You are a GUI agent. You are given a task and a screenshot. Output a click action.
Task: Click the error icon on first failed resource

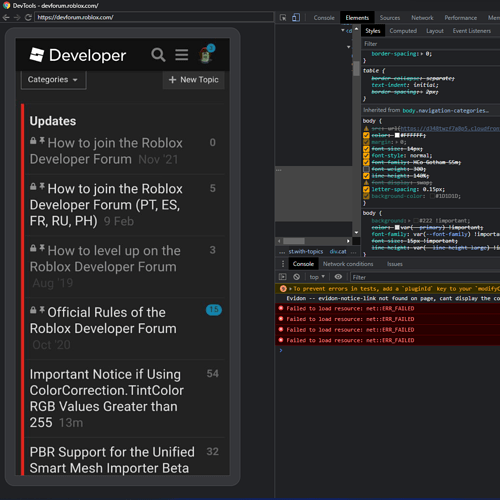[281, 308]
